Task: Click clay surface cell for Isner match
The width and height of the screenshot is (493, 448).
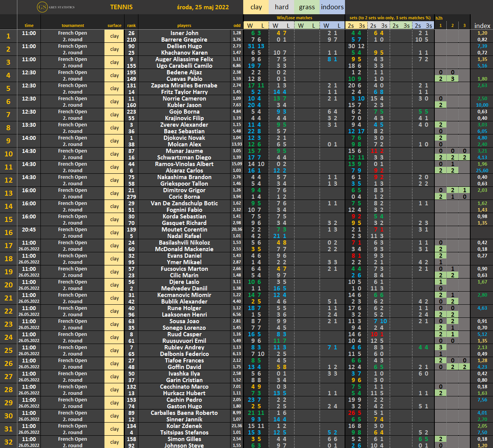Action: click(x=114, y=36)
